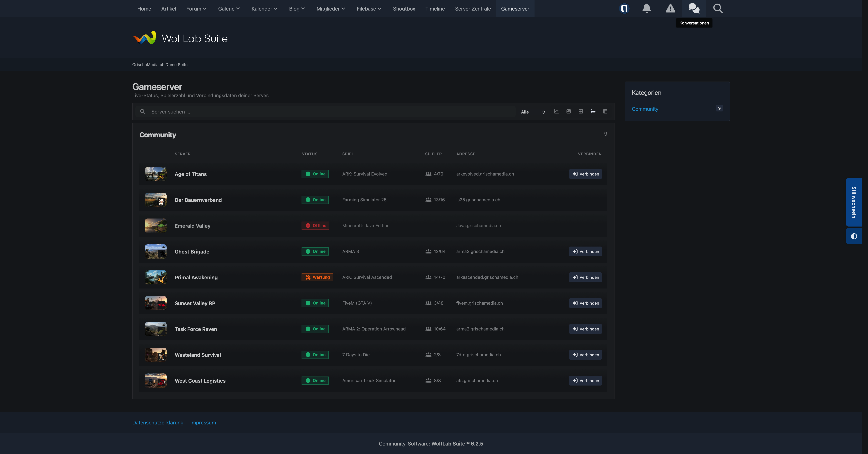Click the WoltLab Suite™ 6.2.5 footer link
The height and width of the screenshot is (454, 868).
click(x=457, y=443)
